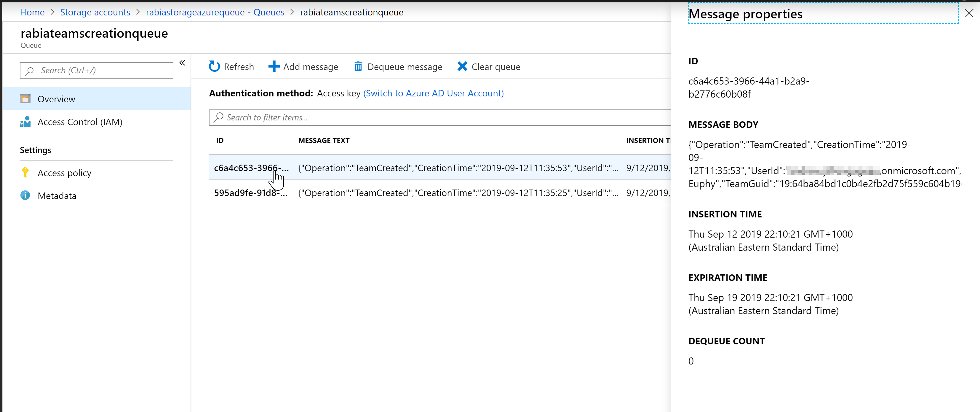The image size is (980, 412).
Task: Click the Clear queue X icon
Action: coord(462,67)
